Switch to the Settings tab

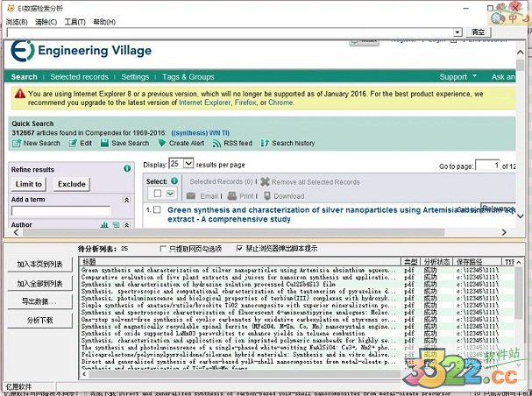pos(135,77)
